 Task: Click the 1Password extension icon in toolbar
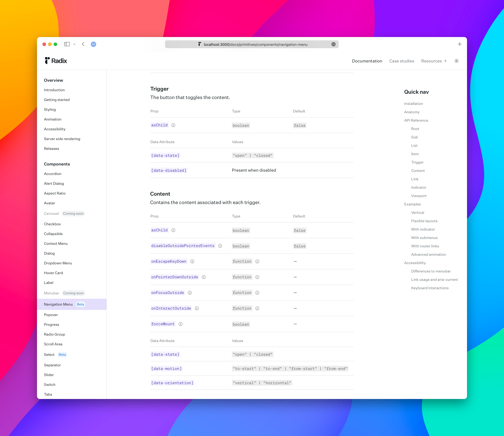point(93,44)
